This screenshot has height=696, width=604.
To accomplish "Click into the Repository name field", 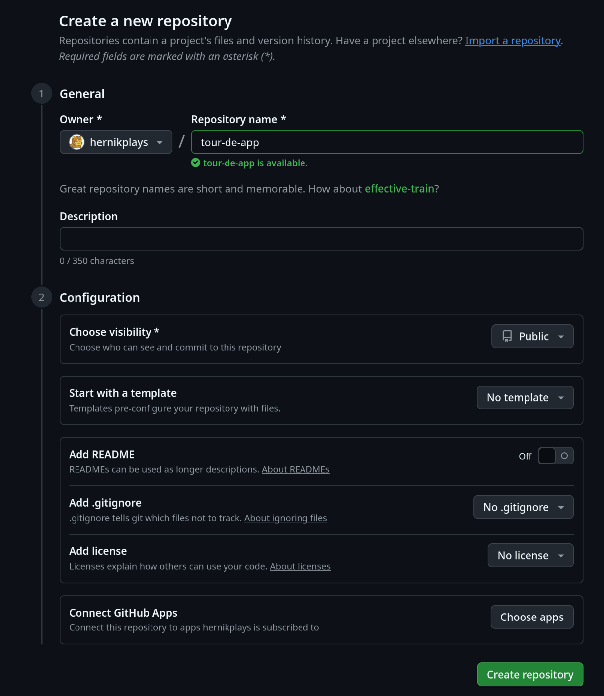I will pos(386,142).
